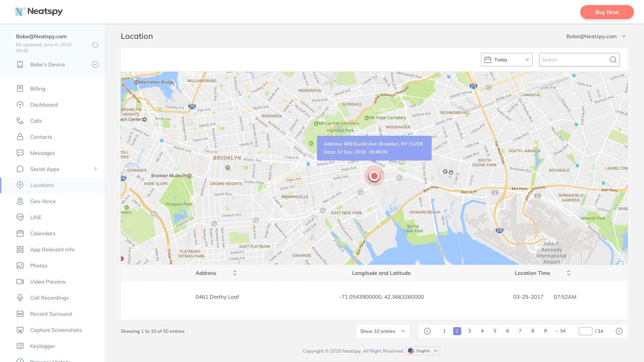Click the Calls phone icon
The image size is (644, 362).
tap(20, 121)
